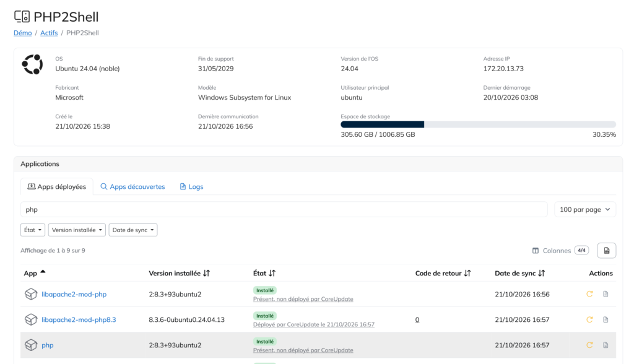Open the Date de sync filter dropdown

(x=133, y=230)
